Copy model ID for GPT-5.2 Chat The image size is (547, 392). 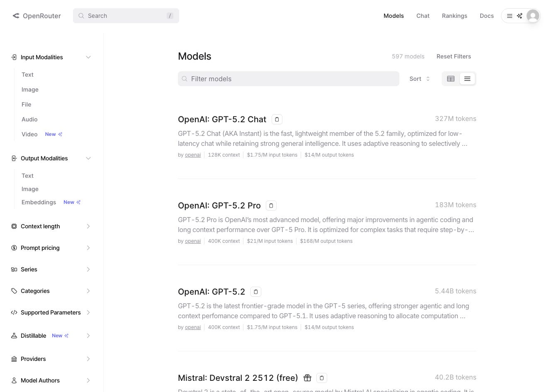pyautogui.click(x=277, y=119)
